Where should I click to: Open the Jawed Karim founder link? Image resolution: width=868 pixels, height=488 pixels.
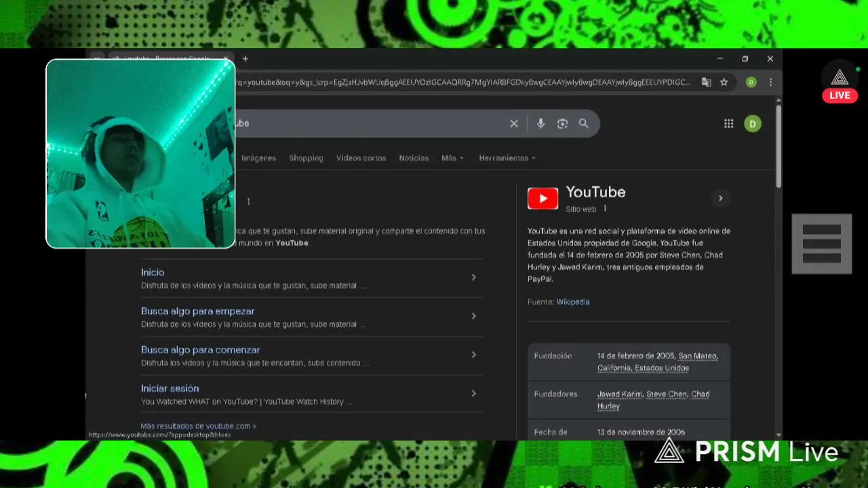(619, 394)
